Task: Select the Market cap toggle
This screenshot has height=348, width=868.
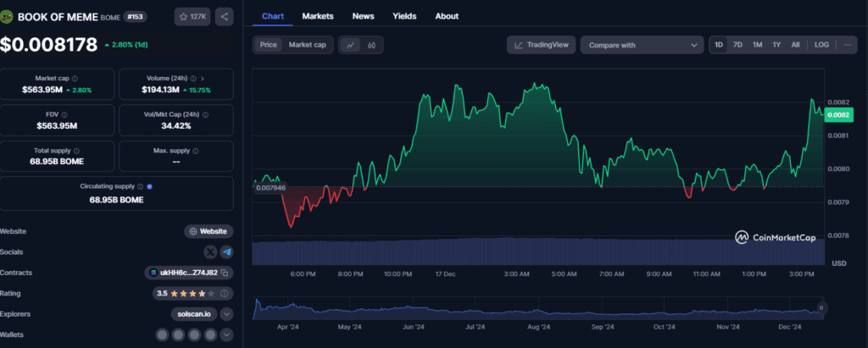Action: [307, 45]
